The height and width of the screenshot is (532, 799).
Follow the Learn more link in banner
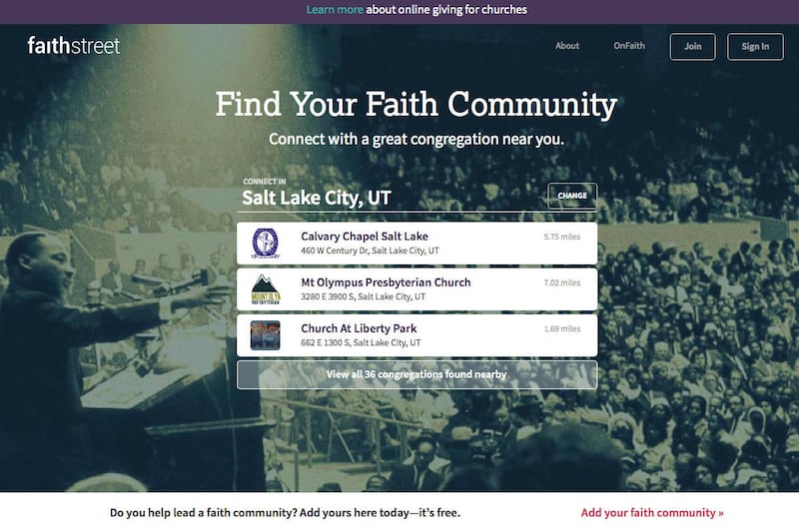(335, 10)
